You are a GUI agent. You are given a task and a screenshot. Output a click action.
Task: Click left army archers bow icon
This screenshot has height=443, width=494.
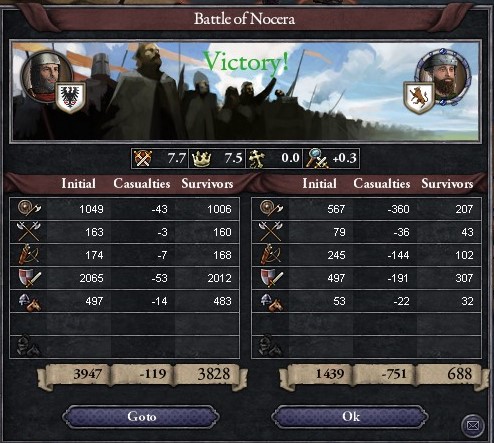tap(29, 255)
